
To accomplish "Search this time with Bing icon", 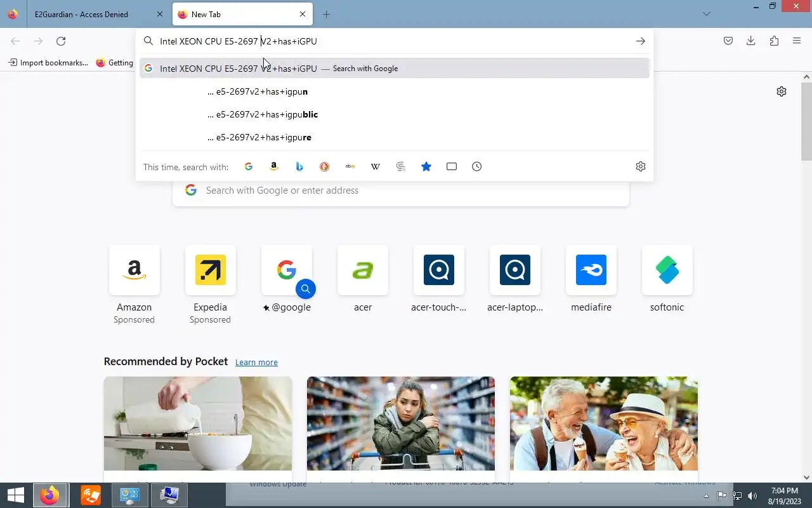I will click(299, 166).
